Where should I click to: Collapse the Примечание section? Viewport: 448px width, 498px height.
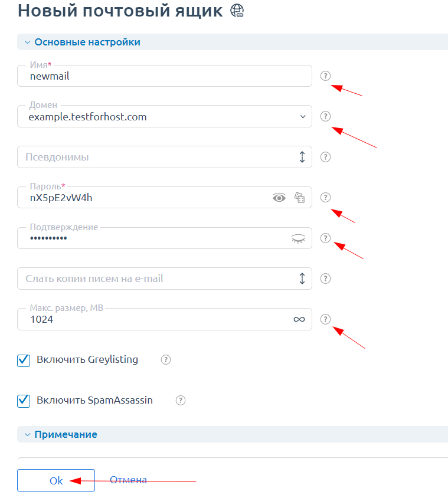point(27,435)
